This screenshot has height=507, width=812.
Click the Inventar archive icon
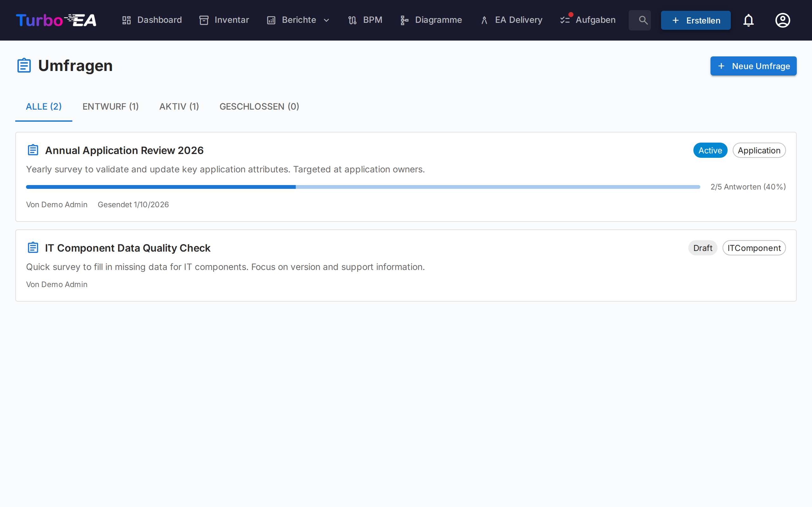(x=204, y=20)
